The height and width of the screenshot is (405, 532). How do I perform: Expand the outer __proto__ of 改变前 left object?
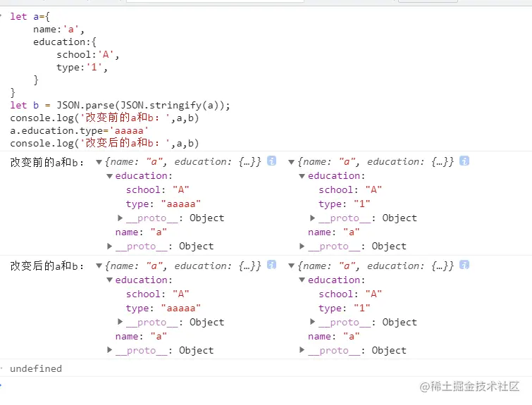click(110, 246)
